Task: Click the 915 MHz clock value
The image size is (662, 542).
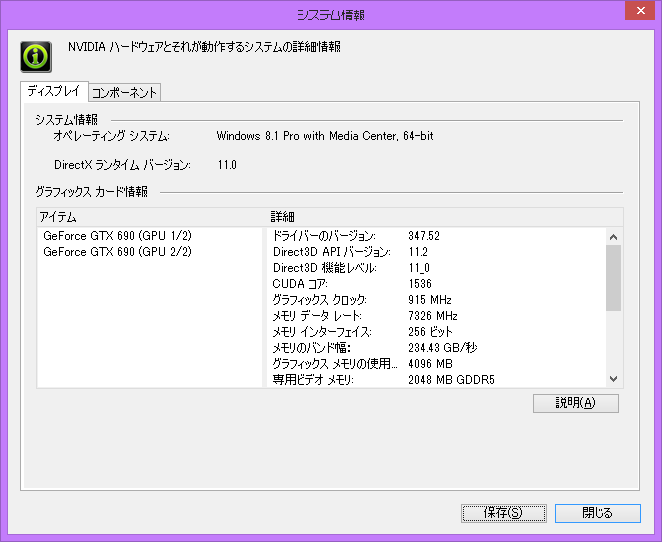Action: (x=430, y=300)
